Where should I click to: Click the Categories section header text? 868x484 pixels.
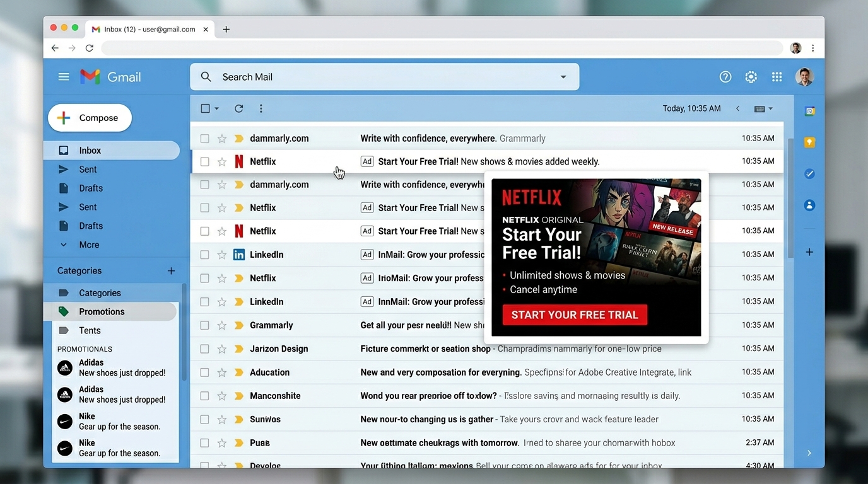(79, 270)
